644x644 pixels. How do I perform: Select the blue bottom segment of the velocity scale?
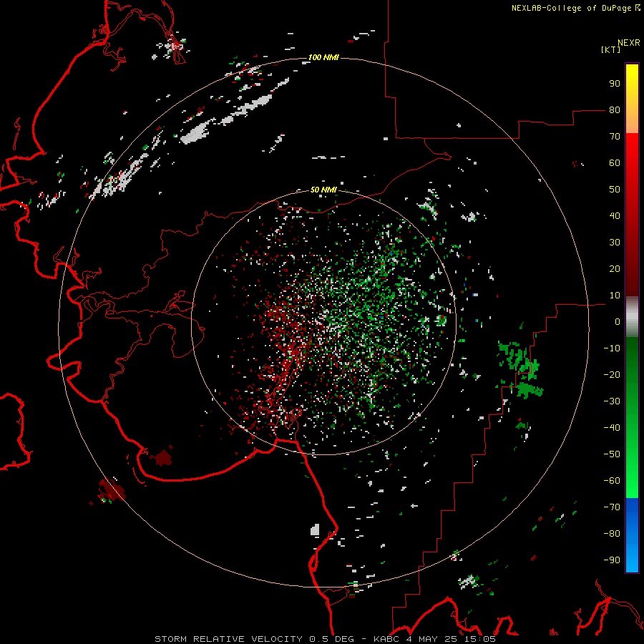(x=632, y=535)
